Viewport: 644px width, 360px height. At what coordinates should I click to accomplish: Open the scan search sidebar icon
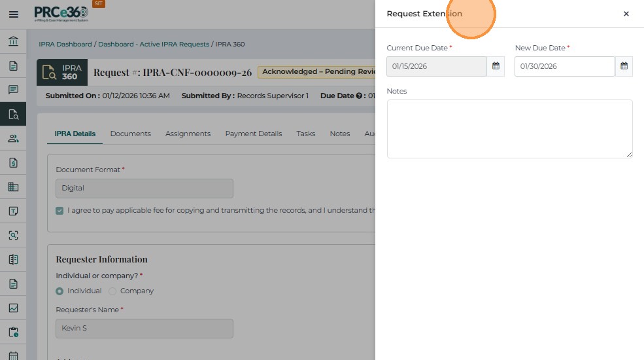tap(13, 235)
